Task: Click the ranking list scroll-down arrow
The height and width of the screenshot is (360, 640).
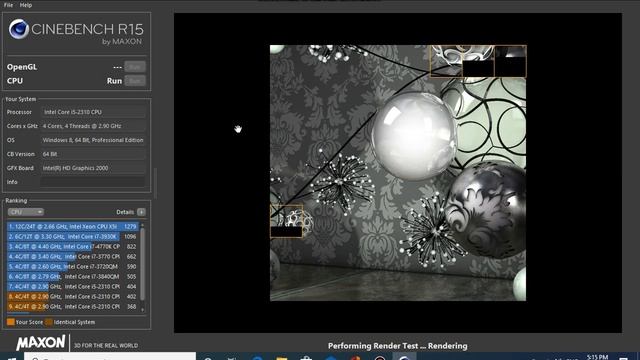Action: coord(142,310)
